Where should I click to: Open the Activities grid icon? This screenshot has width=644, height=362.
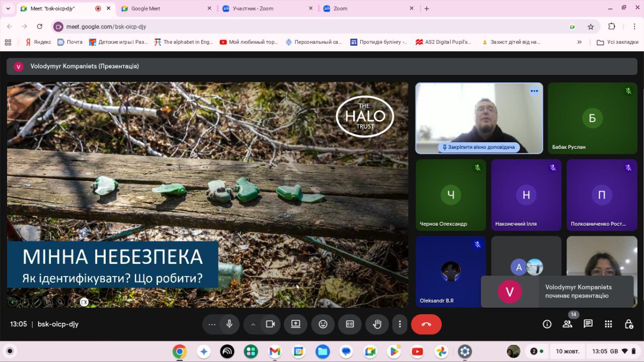coord(608,324)
